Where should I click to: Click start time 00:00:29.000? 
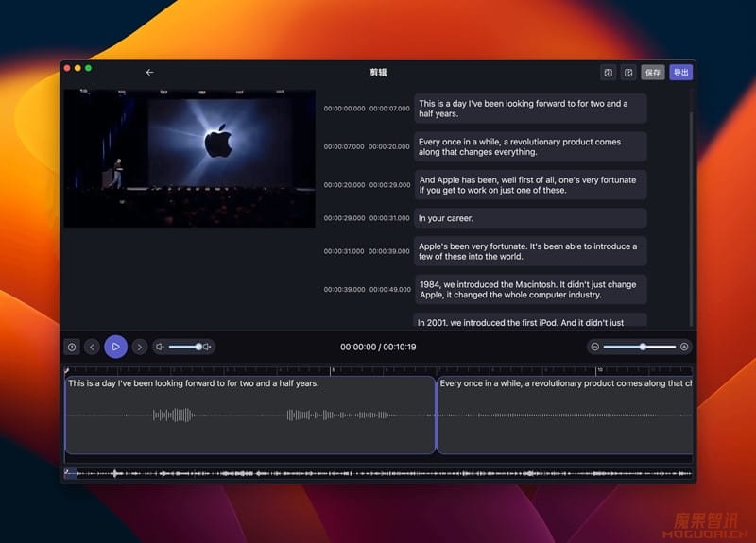(344, 218)
